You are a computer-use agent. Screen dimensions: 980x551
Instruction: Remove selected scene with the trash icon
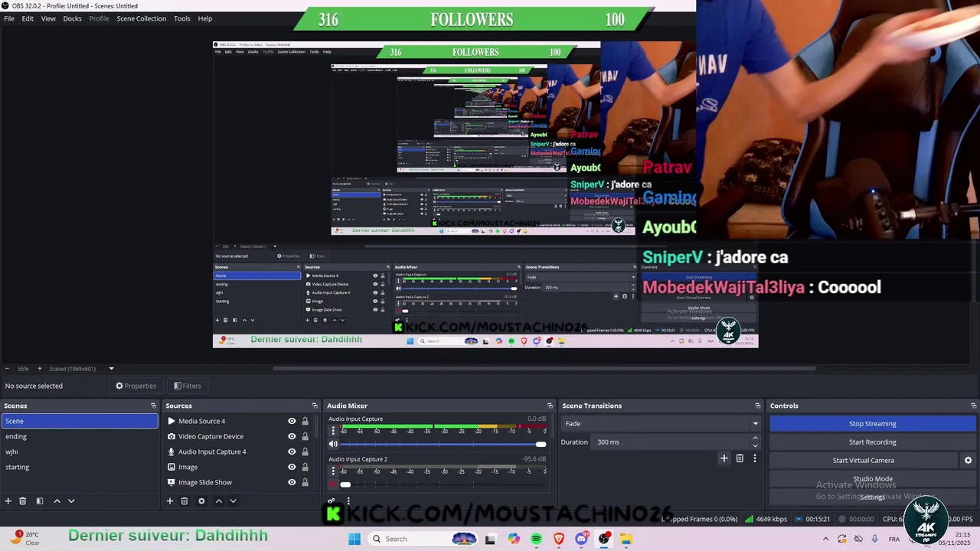pos(23,501)
